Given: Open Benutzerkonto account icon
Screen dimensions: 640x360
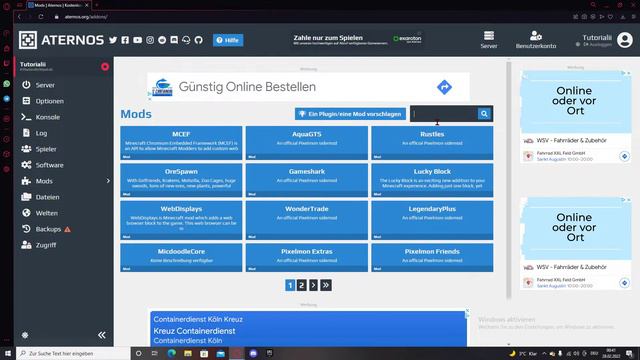Looking at the screenshot, I should click(x=536, y=40).
